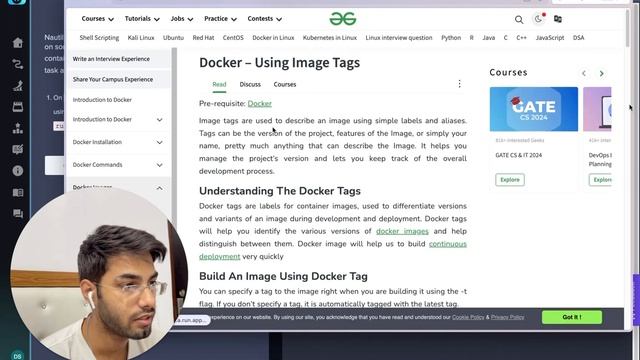Open Shell Scripting topic
Image resolution: width=640 pixels, height=360 pixels.
[x=99, y=38]
